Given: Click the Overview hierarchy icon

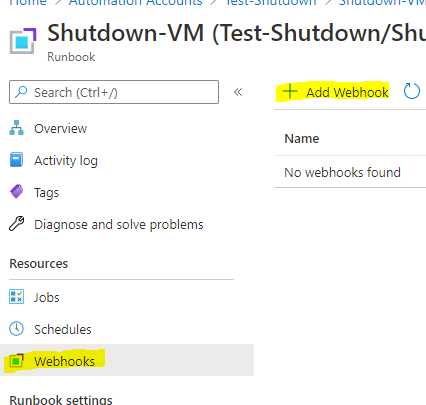Looking at the screenshot, I should pos(16,128).
